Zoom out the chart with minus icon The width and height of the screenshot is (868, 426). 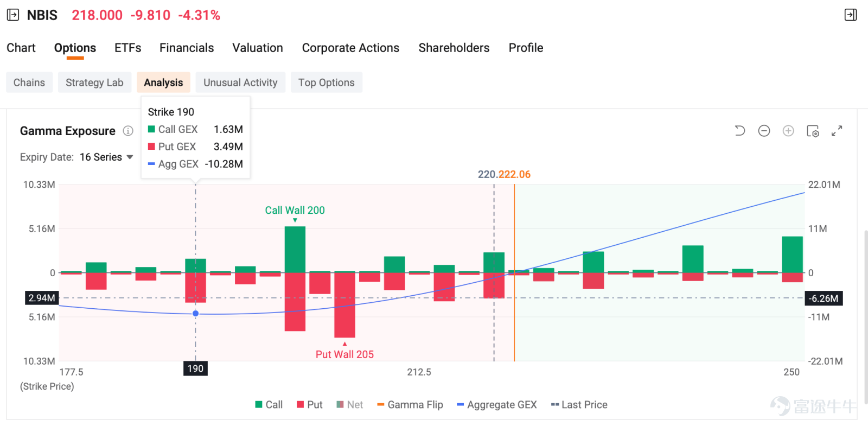(764, 131)
